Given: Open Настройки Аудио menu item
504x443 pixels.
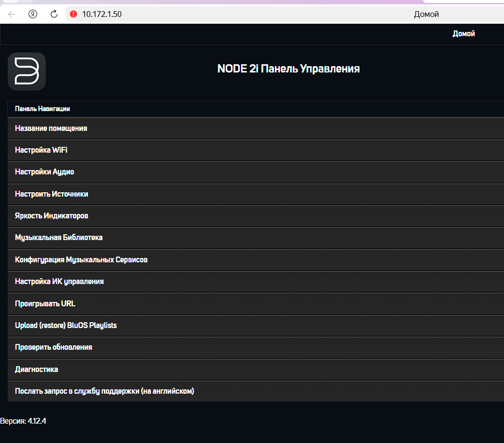Looking at the screenshot, I should tap(44, 172).
